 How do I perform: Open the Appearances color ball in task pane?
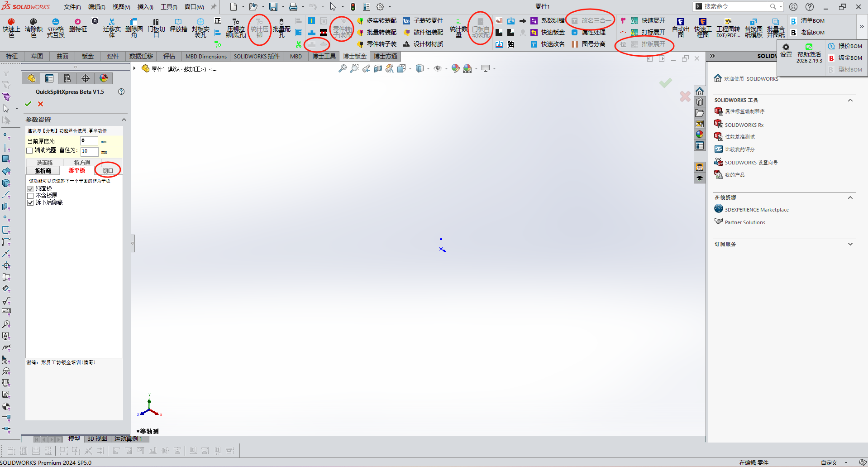click(700, 135)
